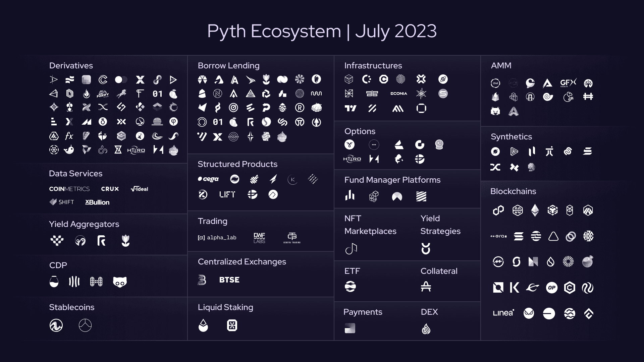Click the hexagon C logo in Blockchains
This screenshot has height=362, width=644.
point(570,288)
